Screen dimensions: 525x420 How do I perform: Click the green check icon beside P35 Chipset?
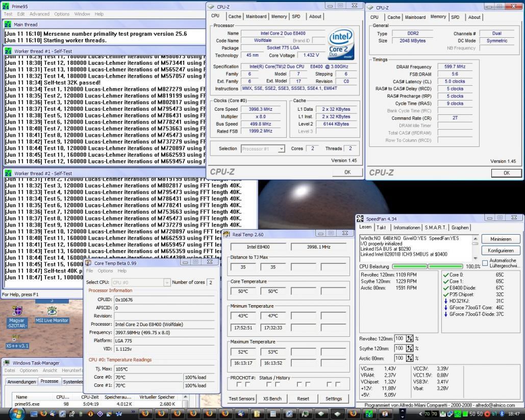tap(445, 294)
